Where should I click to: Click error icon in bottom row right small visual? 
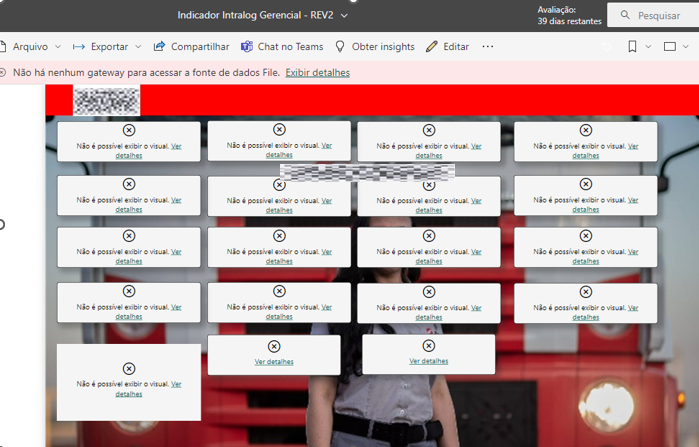coord(428,346)
